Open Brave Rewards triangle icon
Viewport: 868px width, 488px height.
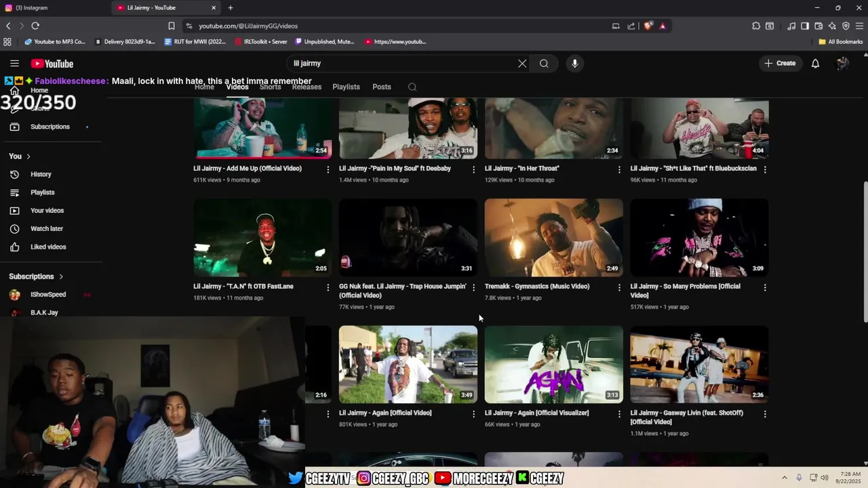click(x=663, y=26)
